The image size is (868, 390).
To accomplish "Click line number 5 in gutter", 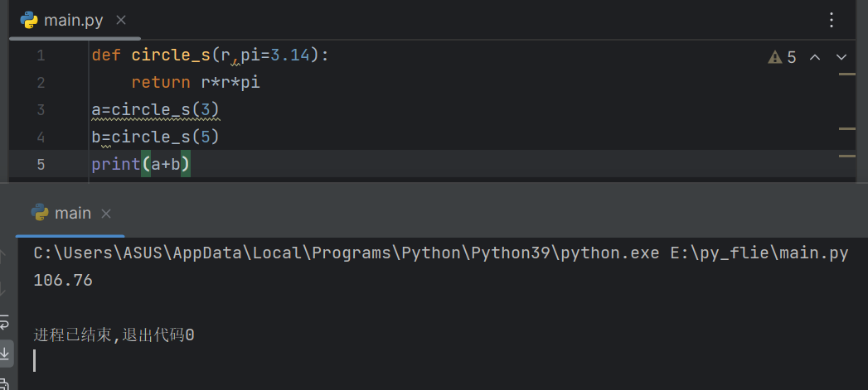I will (x=41, y=164).
